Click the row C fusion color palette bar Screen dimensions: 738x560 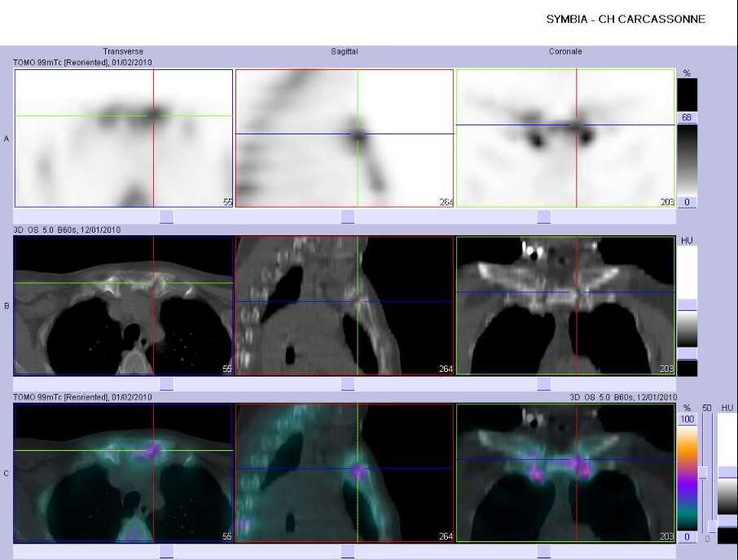[x=687, y=478]
